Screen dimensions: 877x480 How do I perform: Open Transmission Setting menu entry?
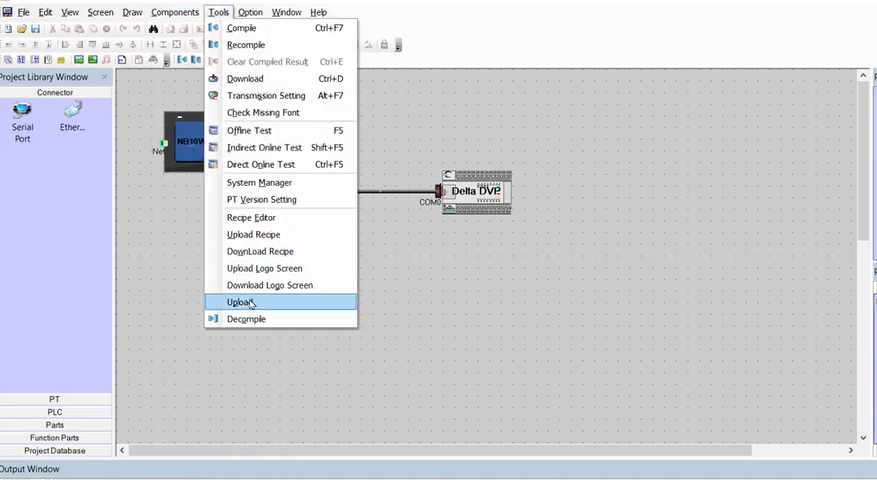pos(266,96)
